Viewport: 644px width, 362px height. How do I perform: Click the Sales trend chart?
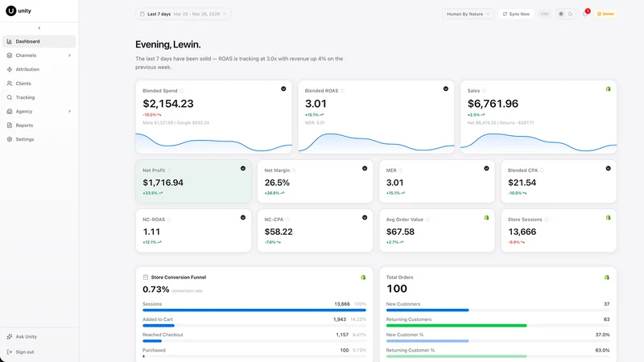click(x=539, y=142)
